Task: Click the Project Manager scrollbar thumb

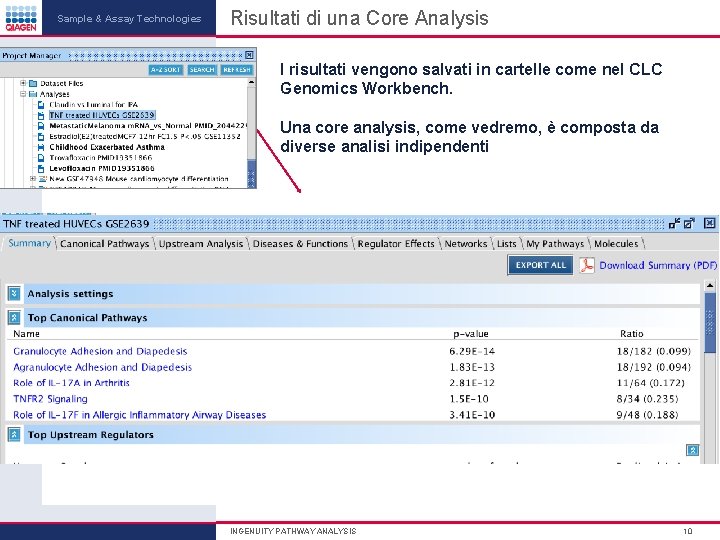Action: click(251, 173)
